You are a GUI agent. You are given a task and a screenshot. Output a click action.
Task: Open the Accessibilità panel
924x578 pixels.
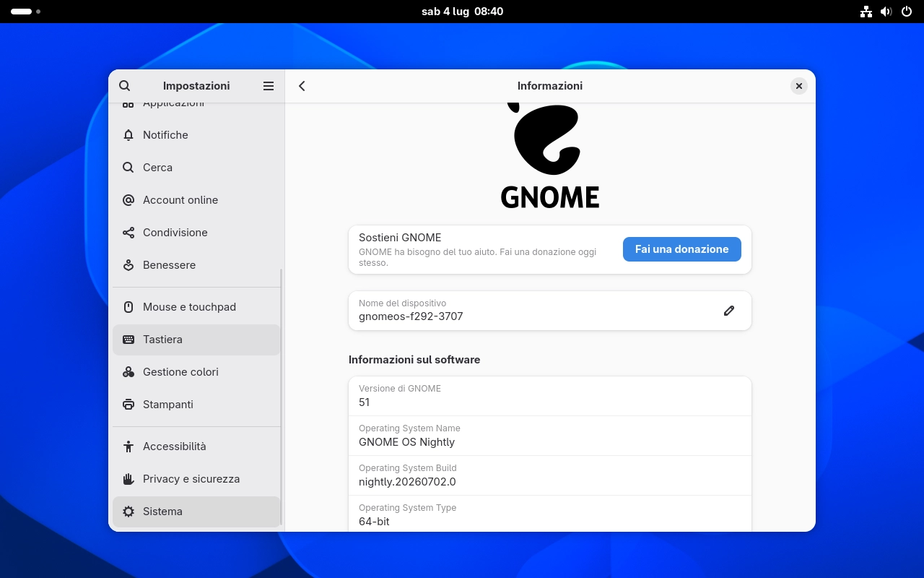click(x=196, y=447)
